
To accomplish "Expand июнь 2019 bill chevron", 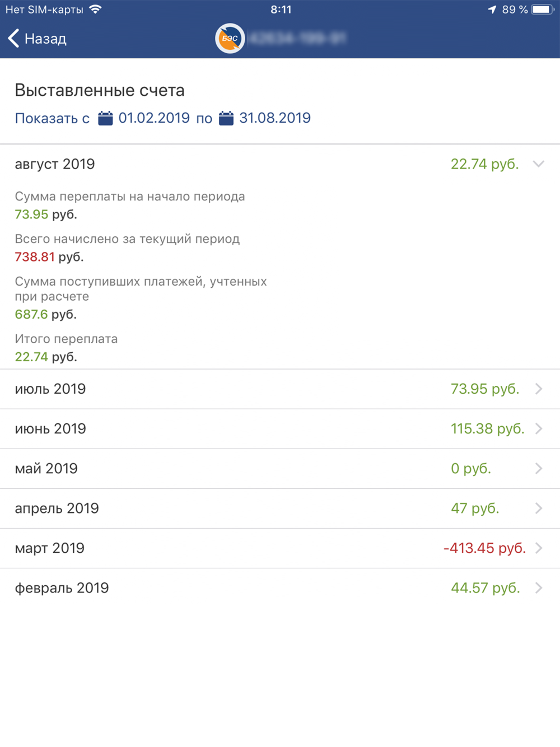I will click(x=539, y=428).
